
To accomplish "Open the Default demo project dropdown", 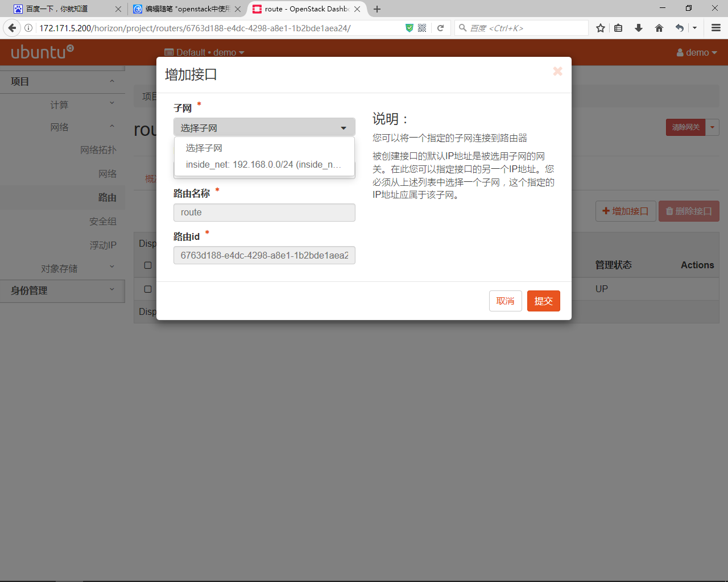I will [205, 52].
